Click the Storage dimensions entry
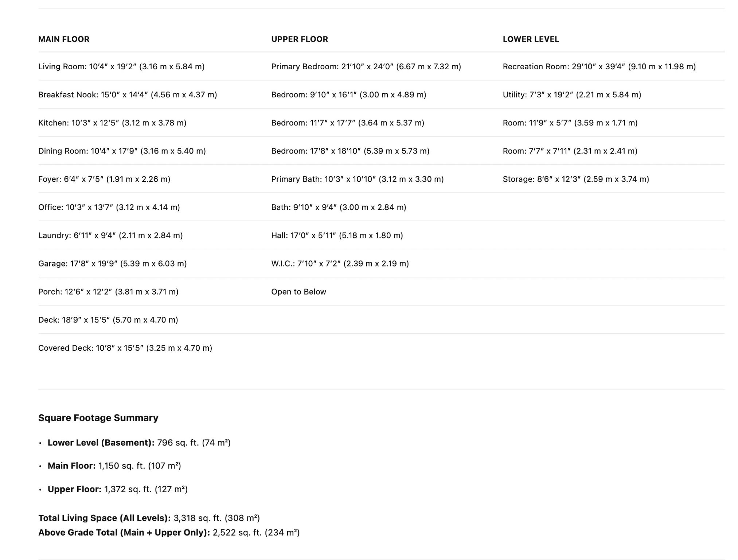This screenshot has width=738, height=560. point(576,179)
